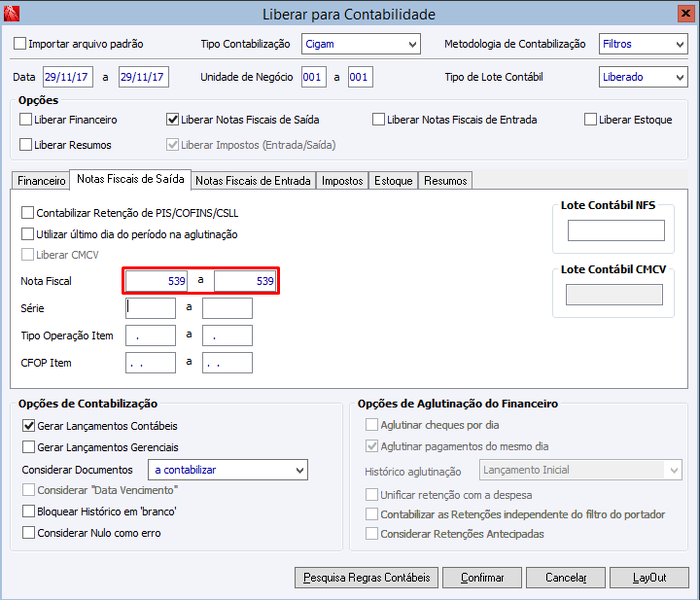700x600 pixels.
Task: Expand Metodologia de Contabilização dropdown
Action: 643,44
